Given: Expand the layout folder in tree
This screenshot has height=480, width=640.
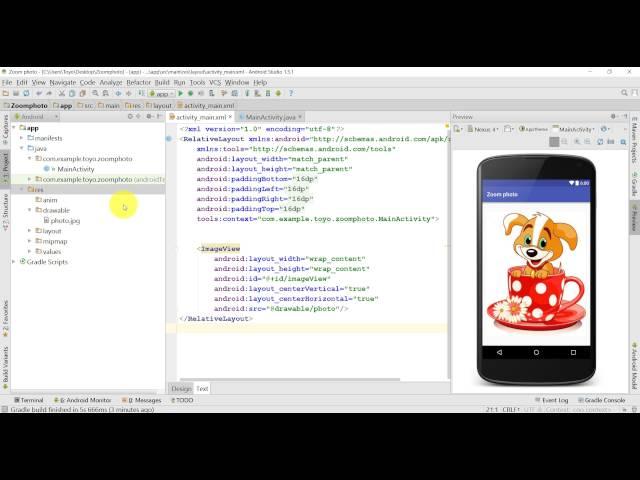Looking at the screenshot, I should click(x=30, y=231).
